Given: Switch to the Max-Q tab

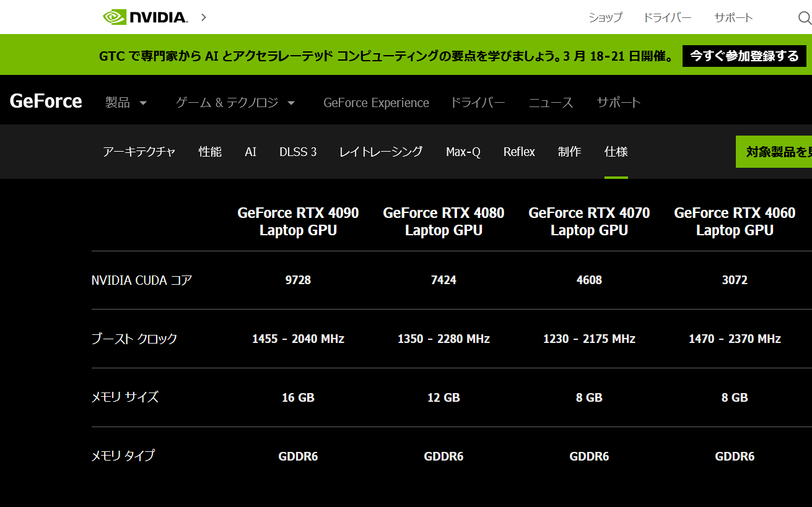Looking at the screenshot, I should pos(463,152).
